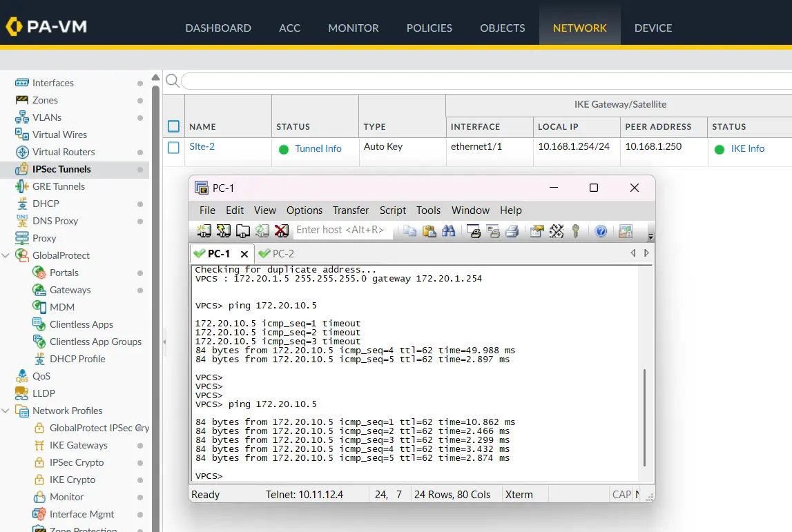Screen dimensions: 792x532
Task: Click the green Tunnel Info status dot
Action: [x=283, y=150]
